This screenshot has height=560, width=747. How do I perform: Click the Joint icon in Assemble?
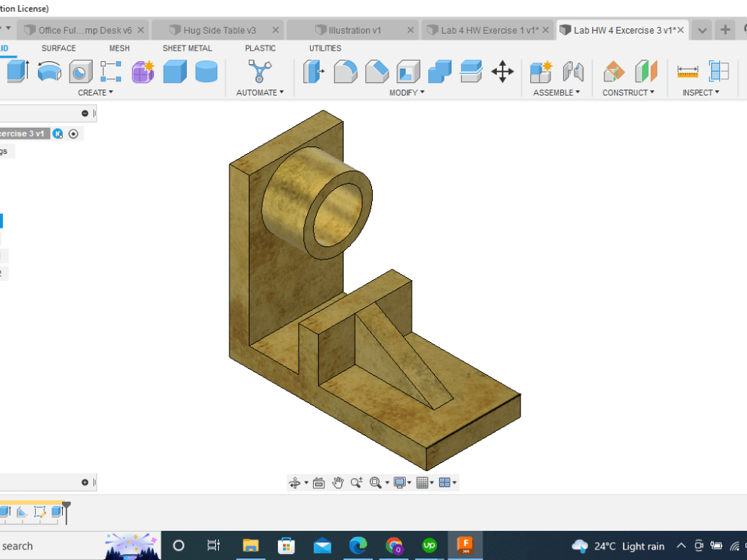click(573, 72)
